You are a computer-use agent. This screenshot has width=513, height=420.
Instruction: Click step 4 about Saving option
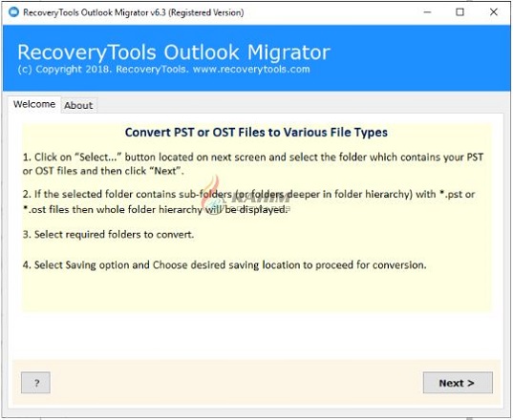224,264
